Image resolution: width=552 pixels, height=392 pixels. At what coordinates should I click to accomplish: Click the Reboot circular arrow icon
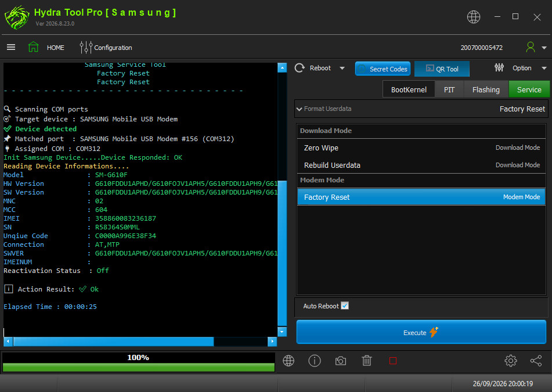tap(300, 68)
